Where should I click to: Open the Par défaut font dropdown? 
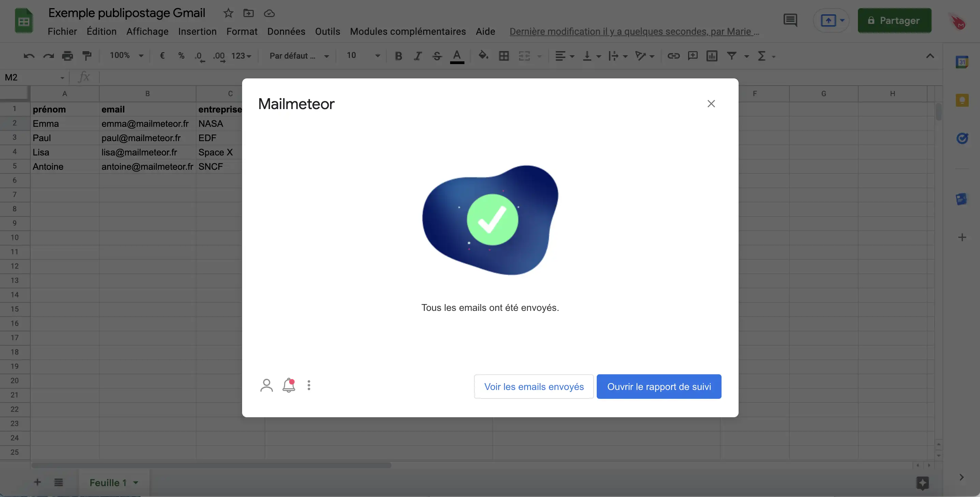pos(299,56)
